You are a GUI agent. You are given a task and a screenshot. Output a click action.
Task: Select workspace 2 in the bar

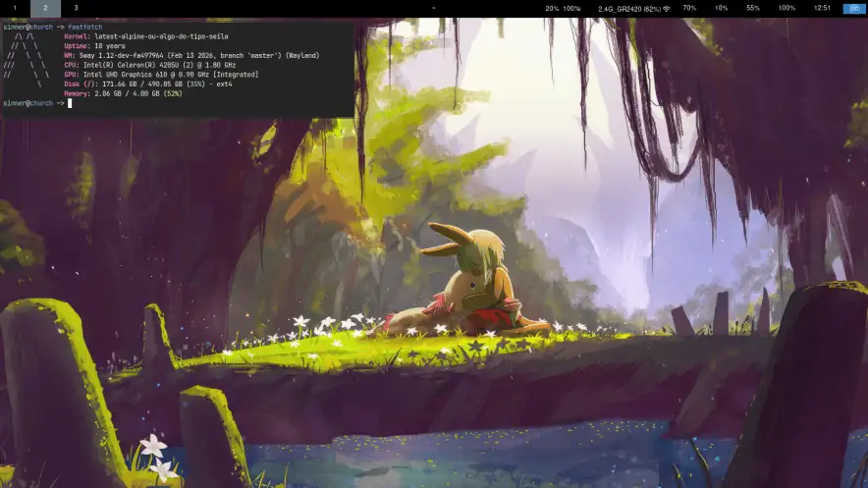click(x=45, y=8)
